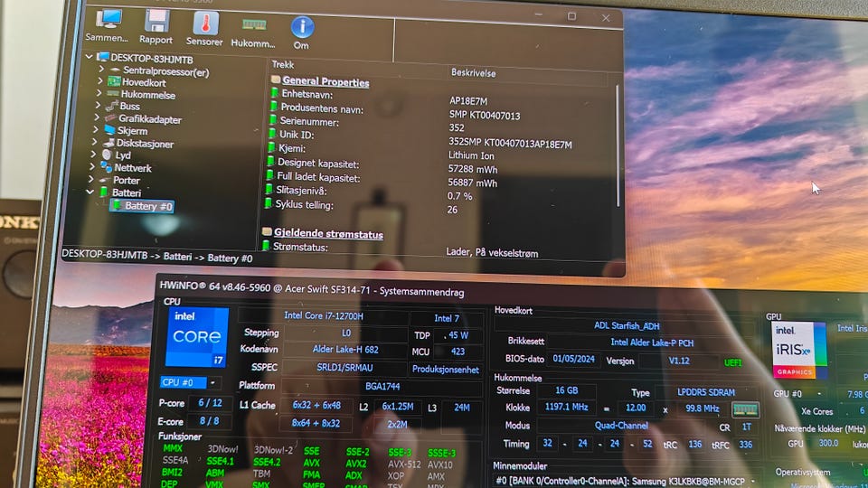Click the Gjeldende strømstatus heading
Viewport: 868px width, 488px height.
point(328,233)
